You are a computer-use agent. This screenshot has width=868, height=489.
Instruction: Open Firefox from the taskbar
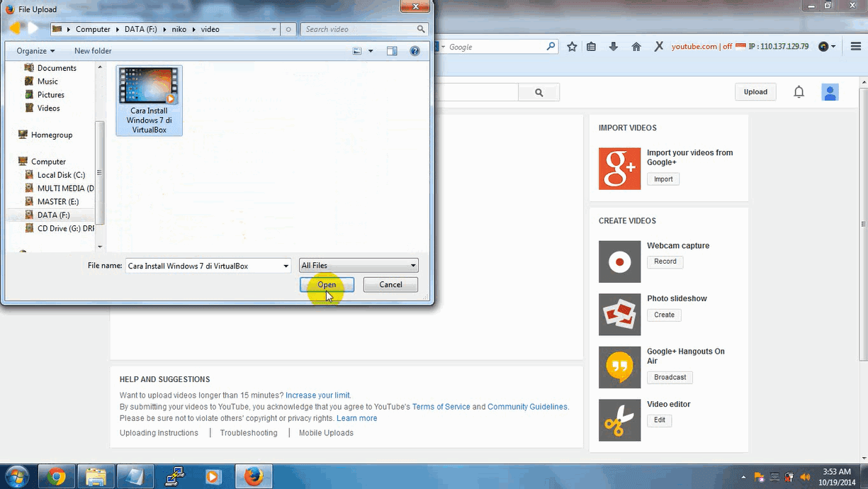253,476
